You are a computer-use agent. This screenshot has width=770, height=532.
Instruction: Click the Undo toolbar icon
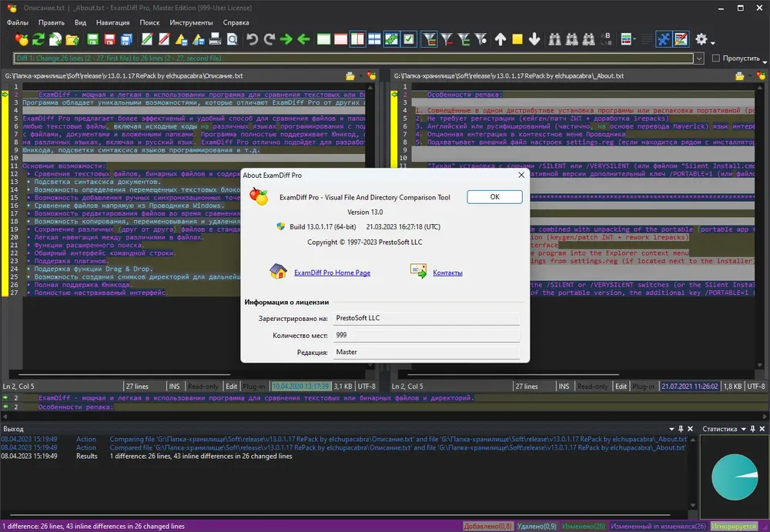pos(252,39)
